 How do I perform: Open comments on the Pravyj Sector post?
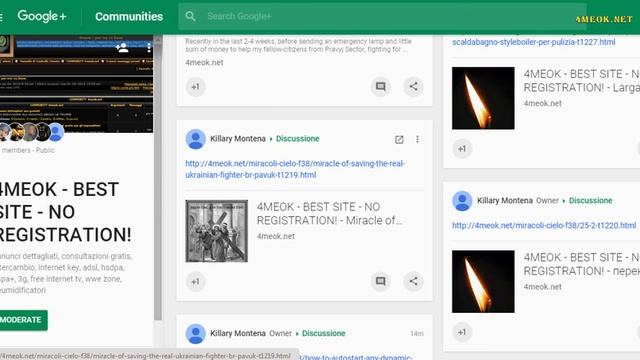coord(380,87)
